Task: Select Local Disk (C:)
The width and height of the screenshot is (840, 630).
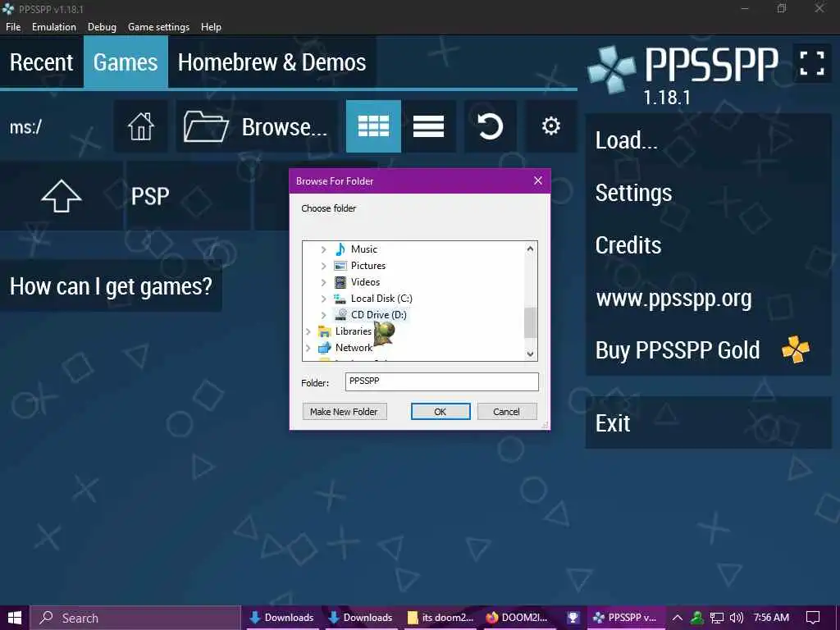Action: (x=381, y=299)
